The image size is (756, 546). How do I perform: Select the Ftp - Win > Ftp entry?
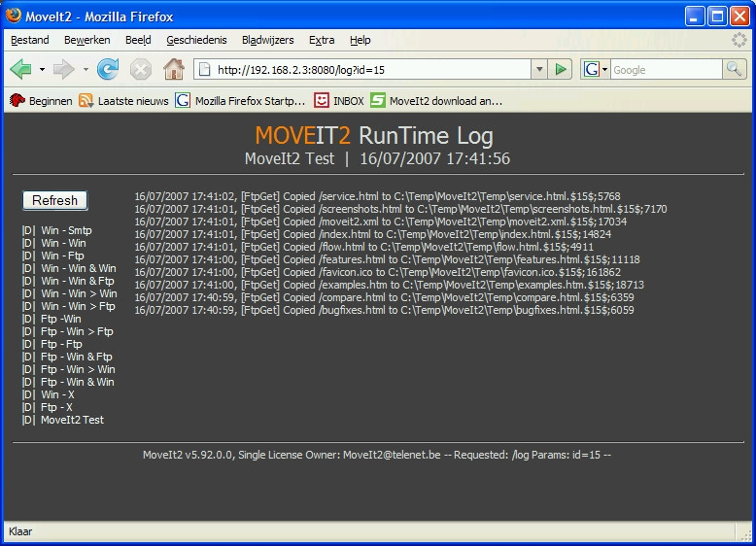tap(77, 331)
